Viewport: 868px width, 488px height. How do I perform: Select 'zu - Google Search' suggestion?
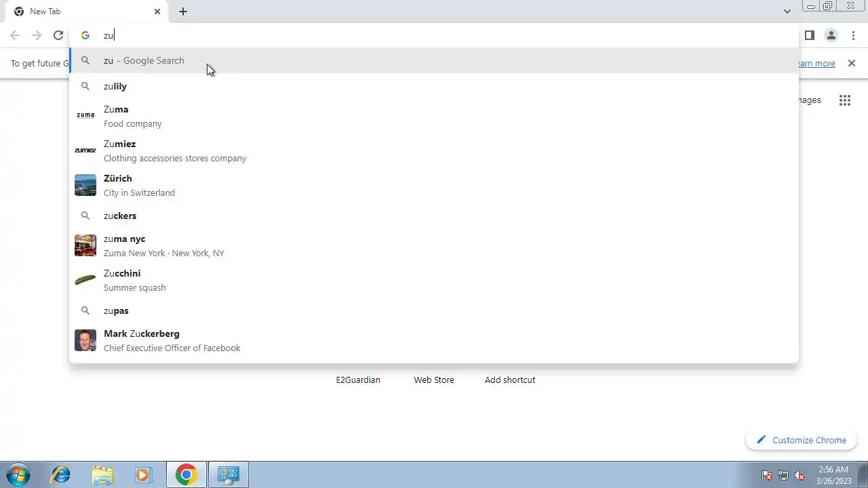pyautogui.click(x=434, y=60)
